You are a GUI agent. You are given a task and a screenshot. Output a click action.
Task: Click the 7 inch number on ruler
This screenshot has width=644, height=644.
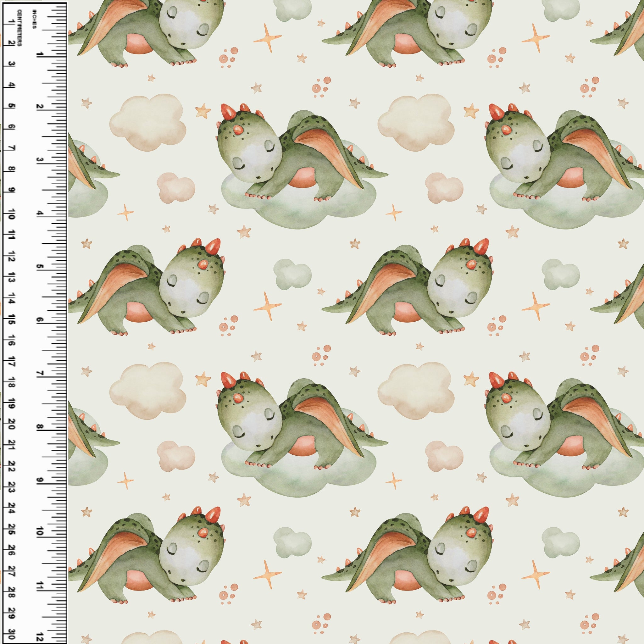tap(41, 373)
